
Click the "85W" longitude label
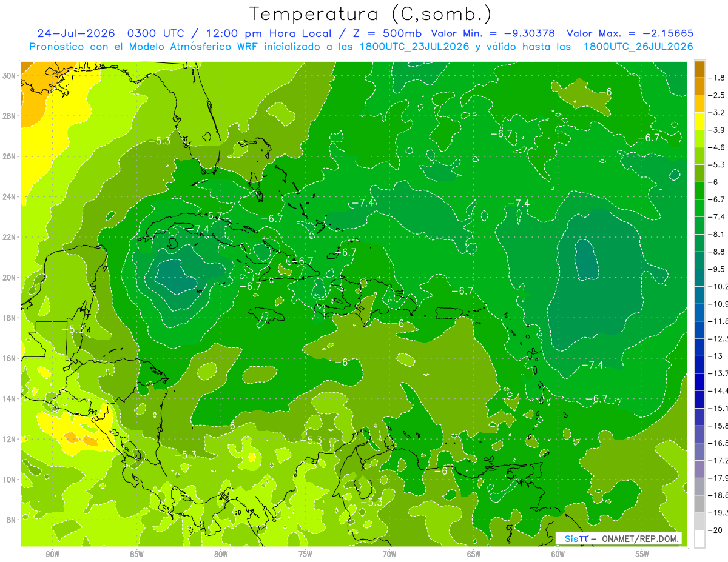click(x=136, y=554)
